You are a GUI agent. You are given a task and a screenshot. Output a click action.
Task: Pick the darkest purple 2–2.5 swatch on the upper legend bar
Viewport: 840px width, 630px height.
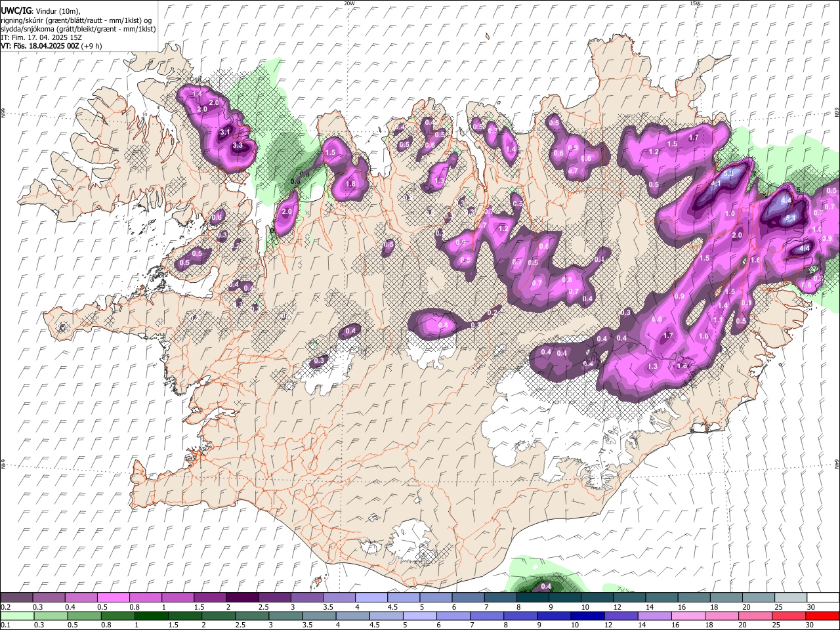click(x=242, y=597)
